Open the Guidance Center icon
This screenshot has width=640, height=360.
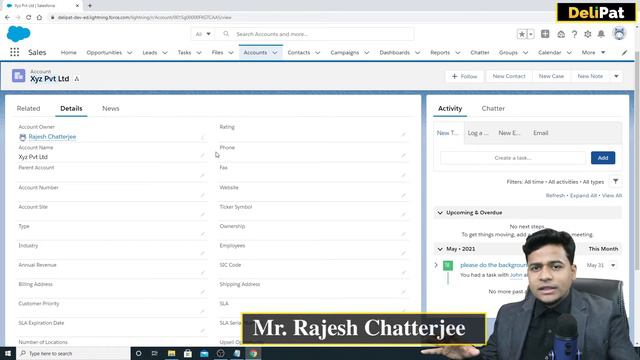pos(561,34)
